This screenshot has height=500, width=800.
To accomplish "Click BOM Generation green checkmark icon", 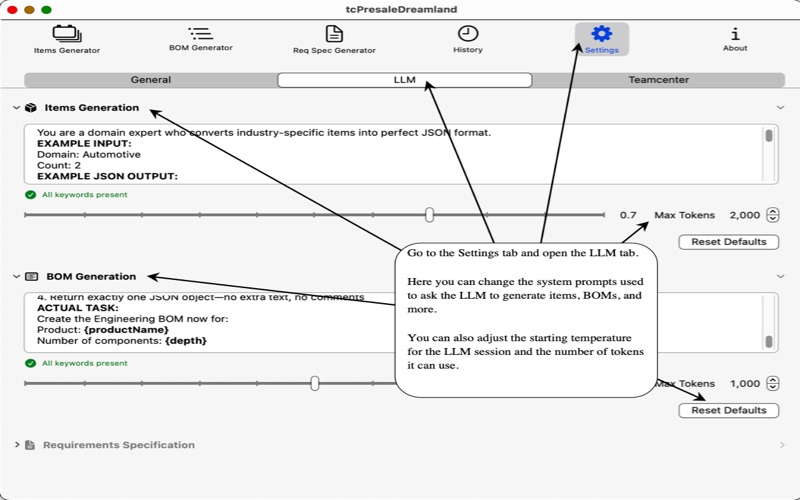I will point(31,363).
